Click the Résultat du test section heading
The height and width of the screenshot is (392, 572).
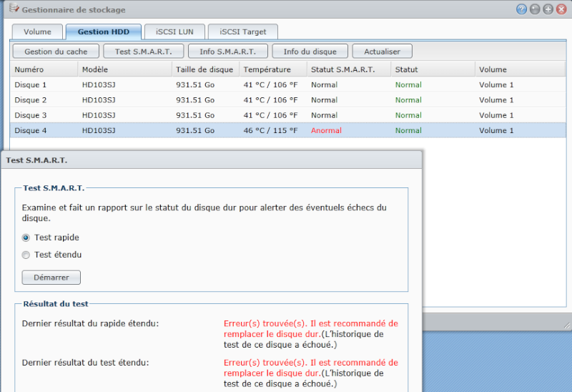56,304
